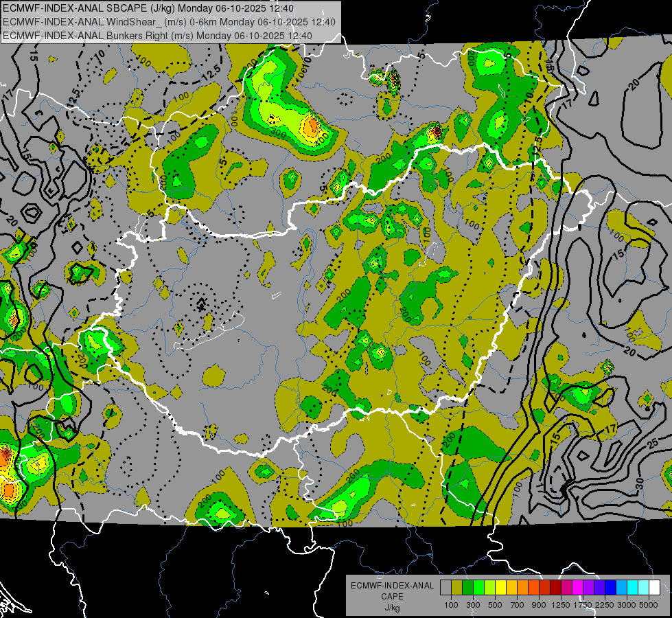Click the legend value 900

(x=539, y=605)
